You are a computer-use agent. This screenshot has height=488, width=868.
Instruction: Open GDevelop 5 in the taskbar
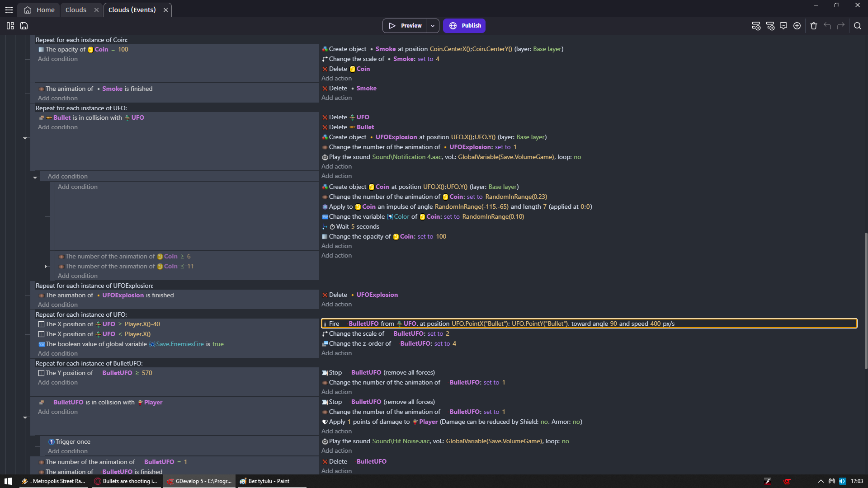coord(199,481)
